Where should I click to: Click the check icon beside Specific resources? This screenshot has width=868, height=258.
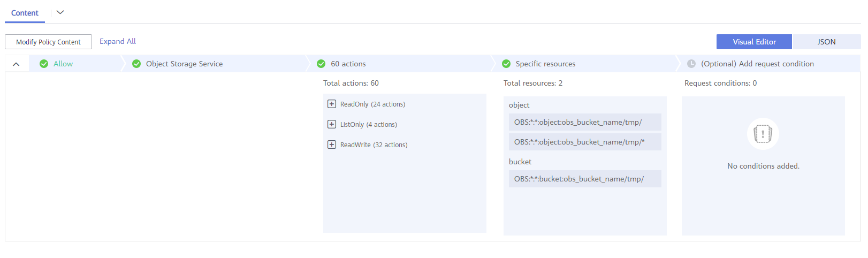pos(506,64)
